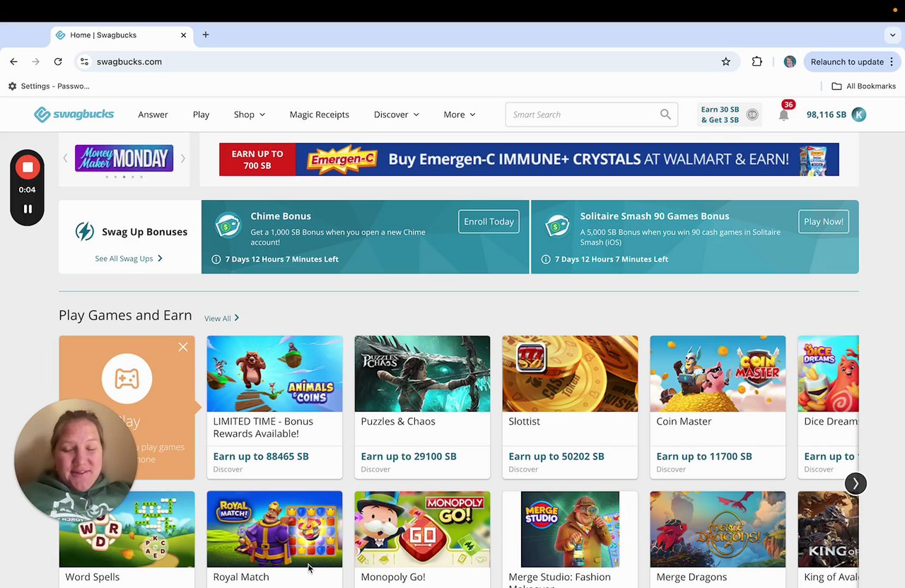Image resolution: width=905 pixels, height=588 pixels.
Task: Open the Play menu item
Action: (x=201, y=114)
